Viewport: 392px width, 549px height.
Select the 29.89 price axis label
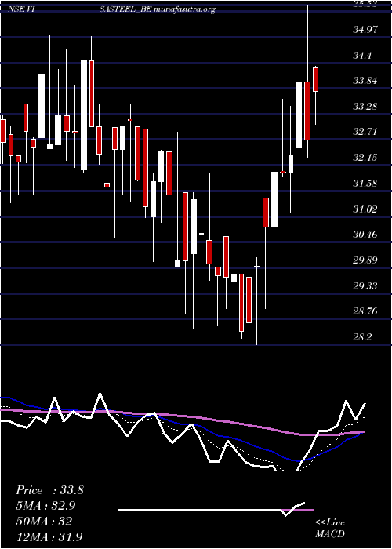coord(365,260)
